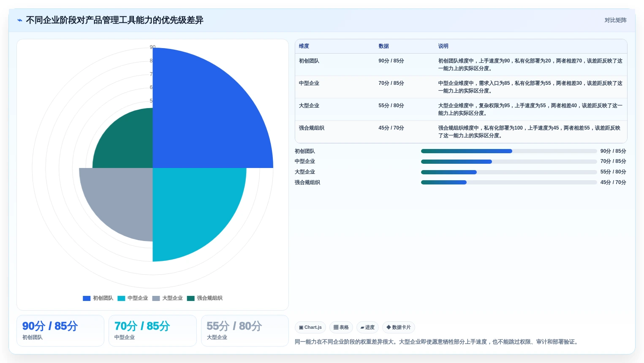Click the 初创团队 row description text
The image size is (644, 363).
[530, 65]
